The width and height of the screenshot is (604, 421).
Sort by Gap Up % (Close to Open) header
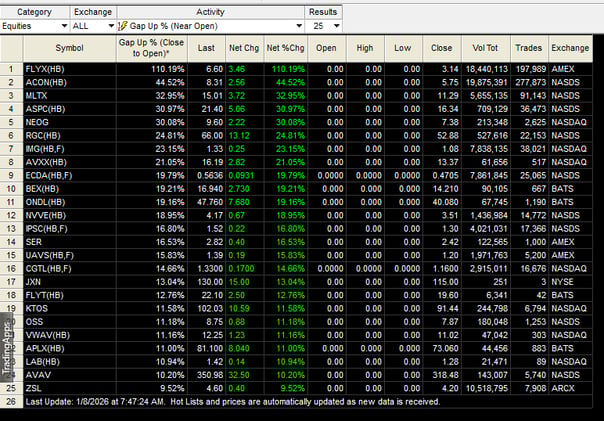coord(152,48)
